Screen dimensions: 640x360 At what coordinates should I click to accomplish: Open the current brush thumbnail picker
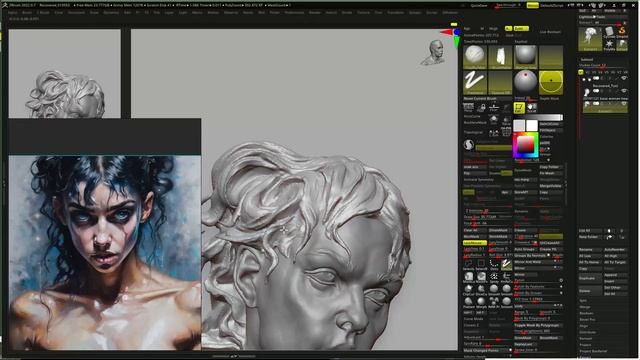click(475, 57)
